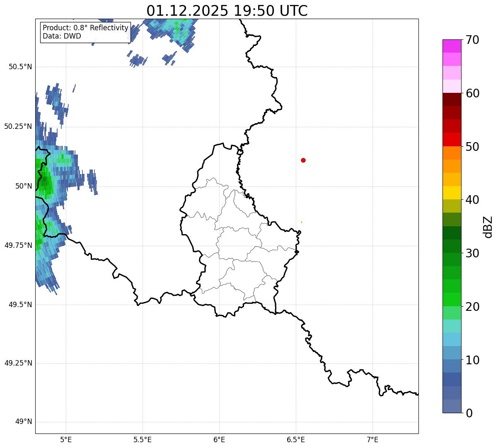Image resolution: width=498 pixels, height=448 pixels.
Task: Click the 'Product: 0.8° Reflectivity' label
Action: [x=85, y=28]
